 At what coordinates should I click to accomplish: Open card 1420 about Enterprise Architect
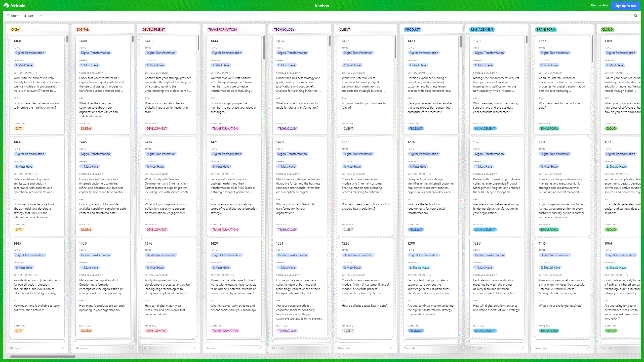(x=234, y=288)
